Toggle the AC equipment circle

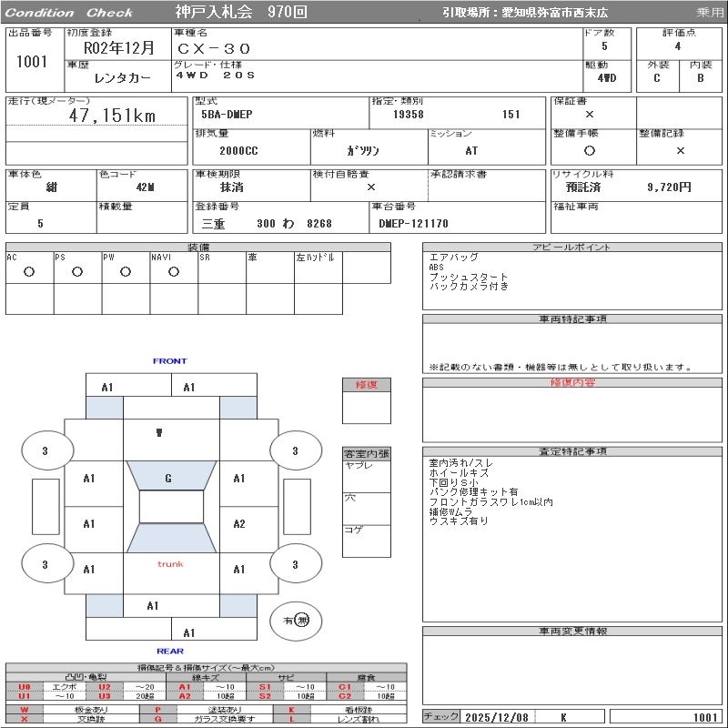pyautogui.click(x=29, y=272)
